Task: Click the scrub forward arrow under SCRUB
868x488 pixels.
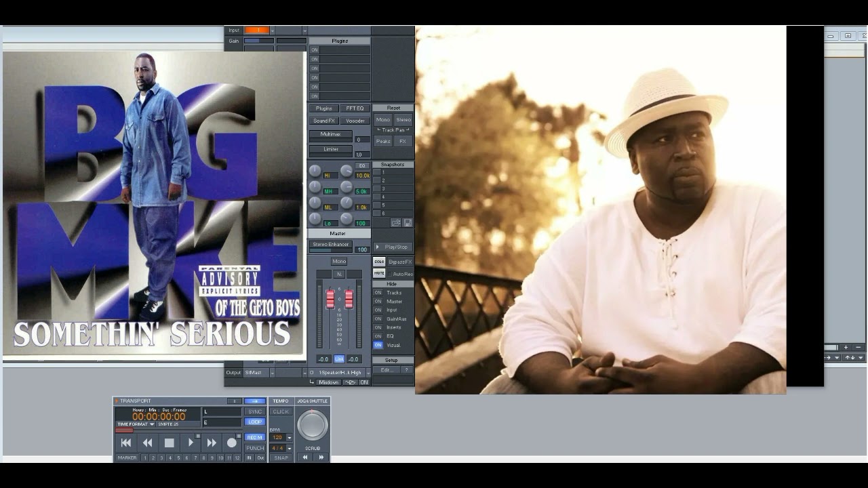Action: click(x=321, y=457)
